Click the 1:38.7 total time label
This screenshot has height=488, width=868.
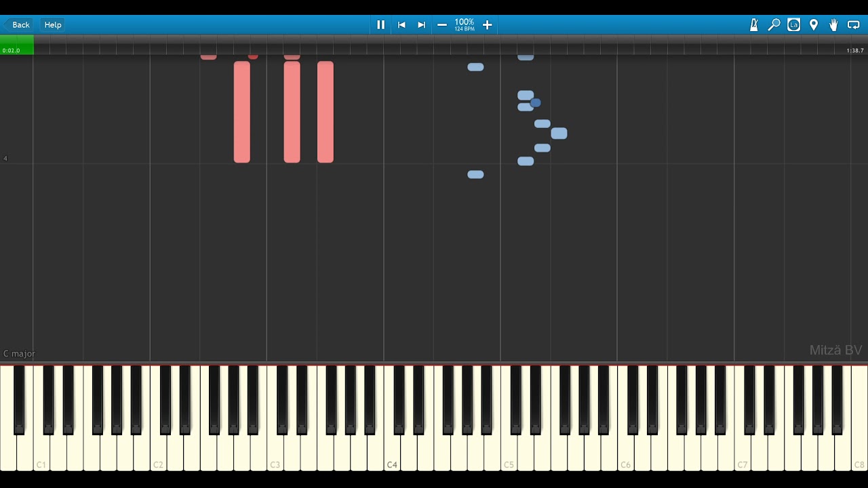(x=855, y=51)
